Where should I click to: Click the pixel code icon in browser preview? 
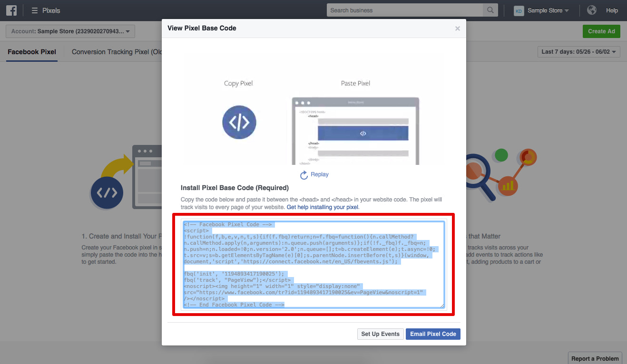(x=362, y=134)
